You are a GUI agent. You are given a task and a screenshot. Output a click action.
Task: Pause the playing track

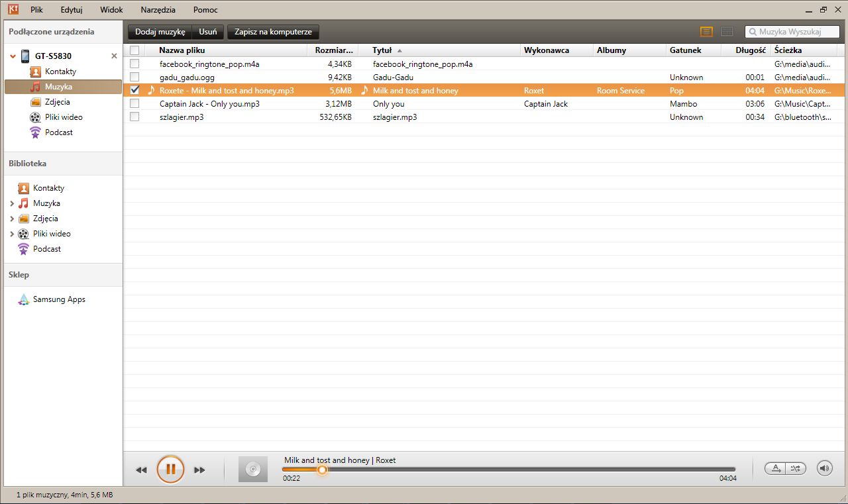point(170,470)
